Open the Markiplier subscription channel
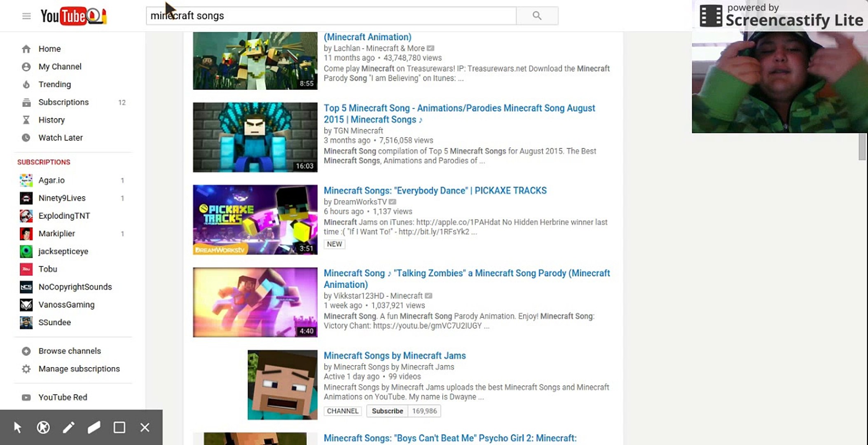 [x=56, y=234]
